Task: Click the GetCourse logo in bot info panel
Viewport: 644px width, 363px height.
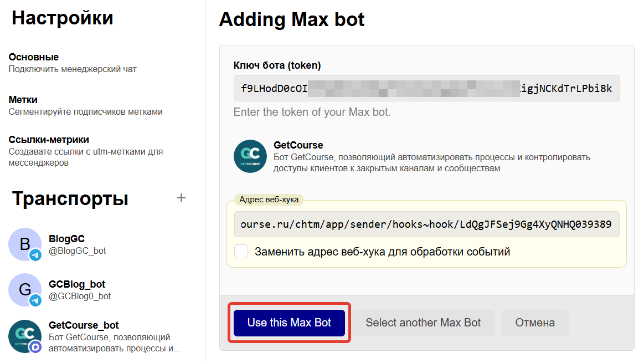Action: pyautogui.click(x=250, y=156)
